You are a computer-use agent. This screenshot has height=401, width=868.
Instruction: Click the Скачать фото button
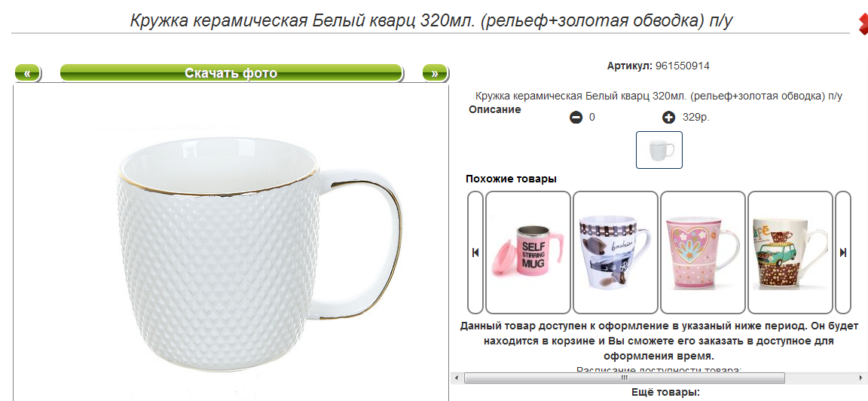(231, 73)
